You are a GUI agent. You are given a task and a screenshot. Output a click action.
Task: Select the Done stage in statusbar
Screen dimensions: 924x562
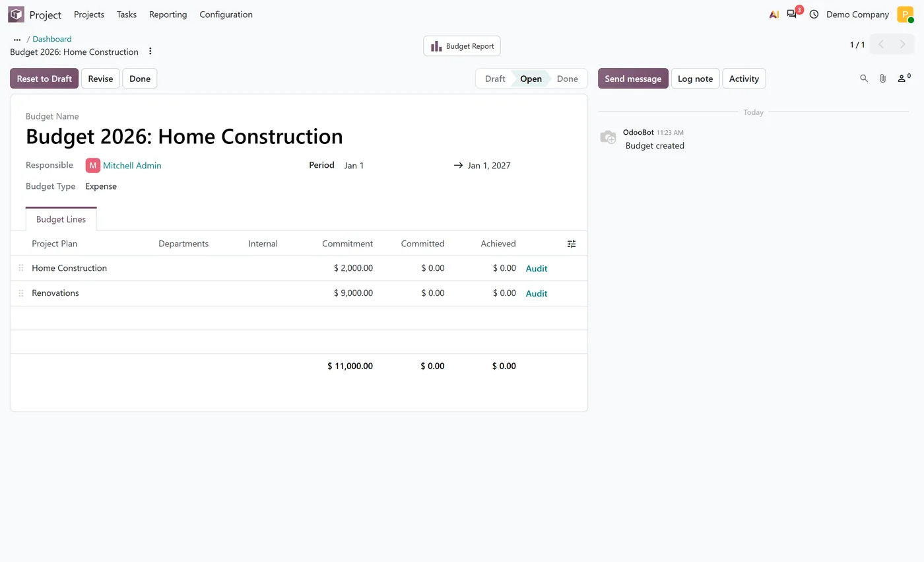tap(567, 79)
